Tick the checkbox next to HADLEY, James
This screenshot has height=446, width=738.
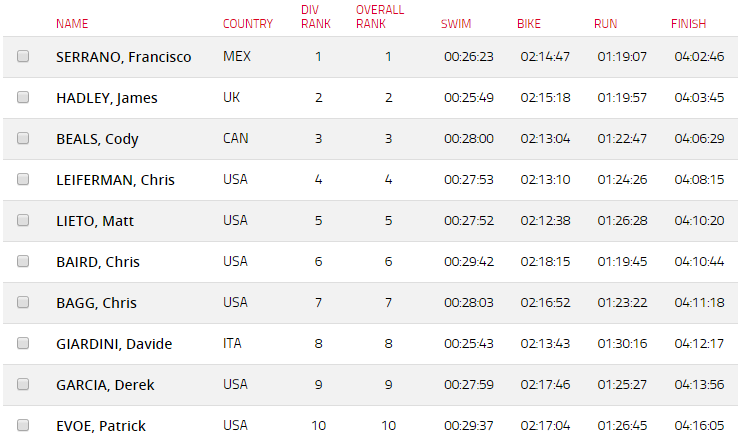(23, 97)
